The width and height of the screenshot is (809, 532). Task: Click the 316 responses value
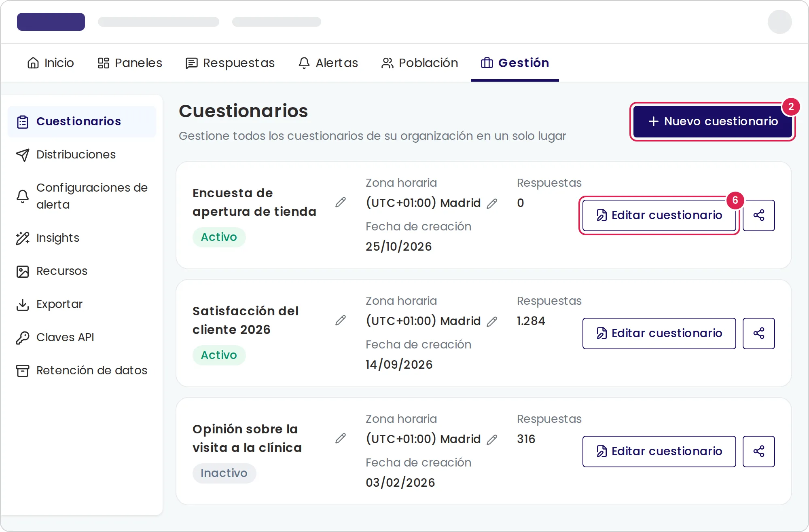(526, 439)
